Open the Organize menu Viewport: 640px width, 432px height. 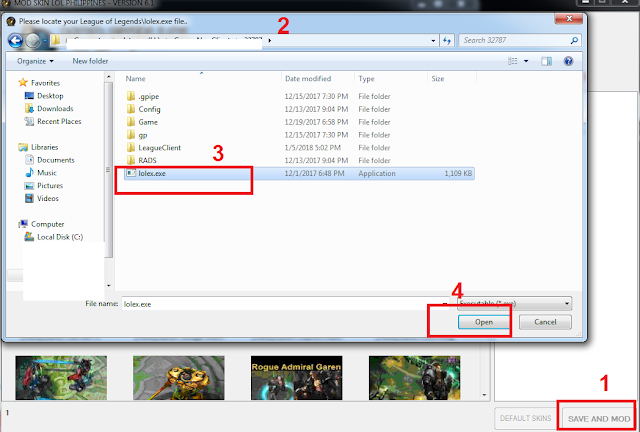(35, 61)
